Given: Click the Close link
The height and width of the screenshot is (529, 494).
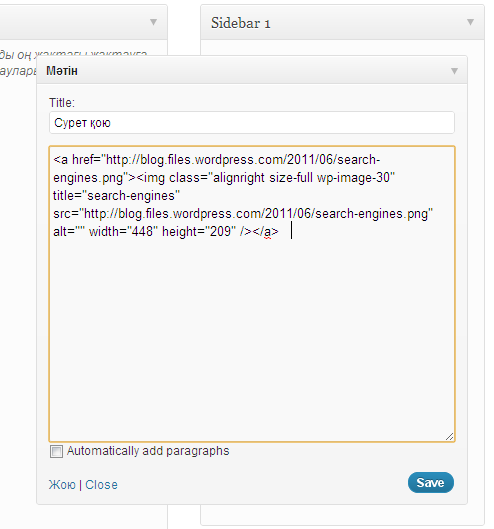Looking at the screenshot, I should (101, 485).
